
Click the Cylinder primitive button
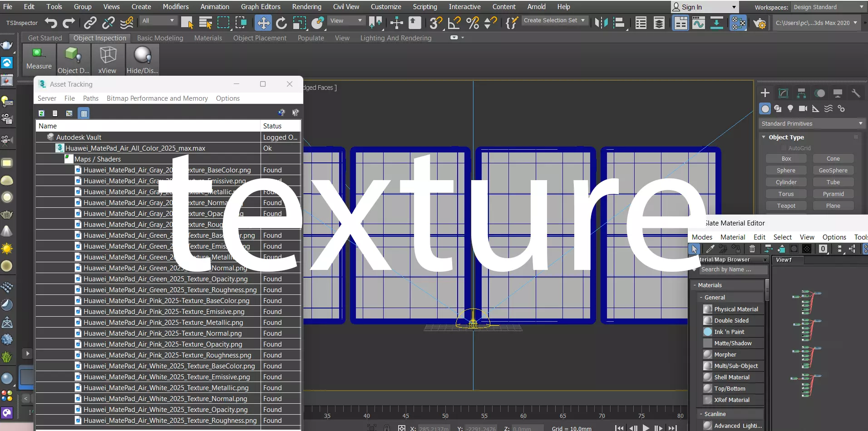786,182
